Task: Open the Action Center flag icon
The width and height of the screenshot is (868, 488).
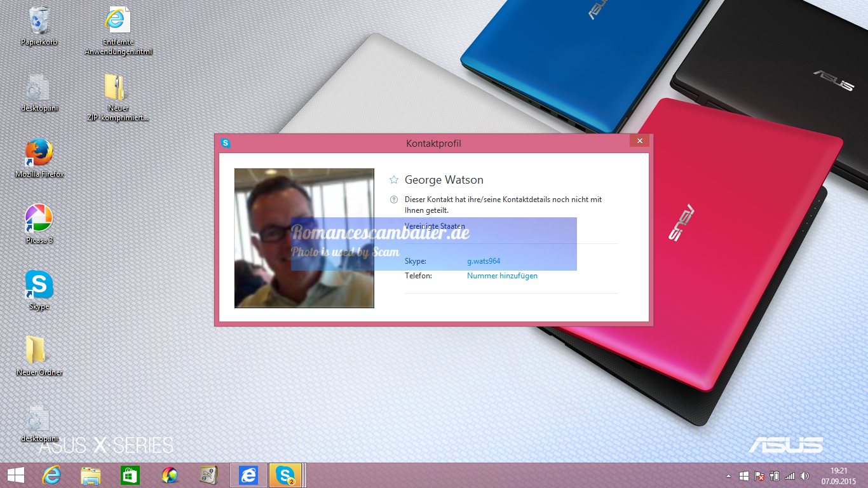Action: 759,475
